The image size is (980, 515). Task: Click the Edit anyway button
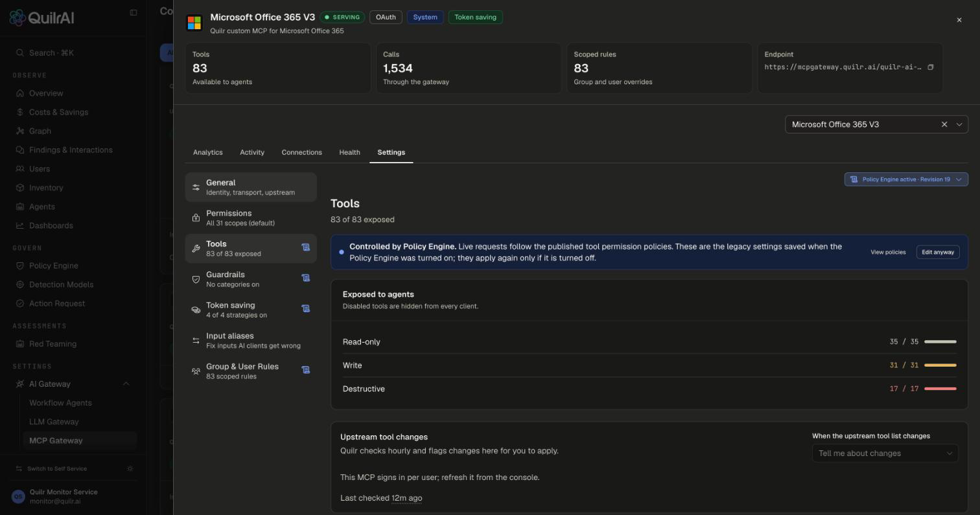tap(938, 252)
